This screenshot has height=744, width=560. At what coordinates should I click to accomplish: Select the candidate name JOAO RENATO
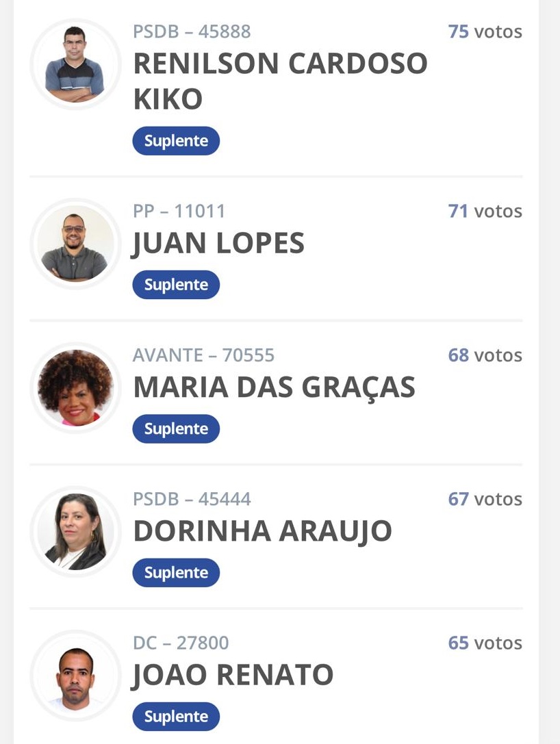coord(232,675)
